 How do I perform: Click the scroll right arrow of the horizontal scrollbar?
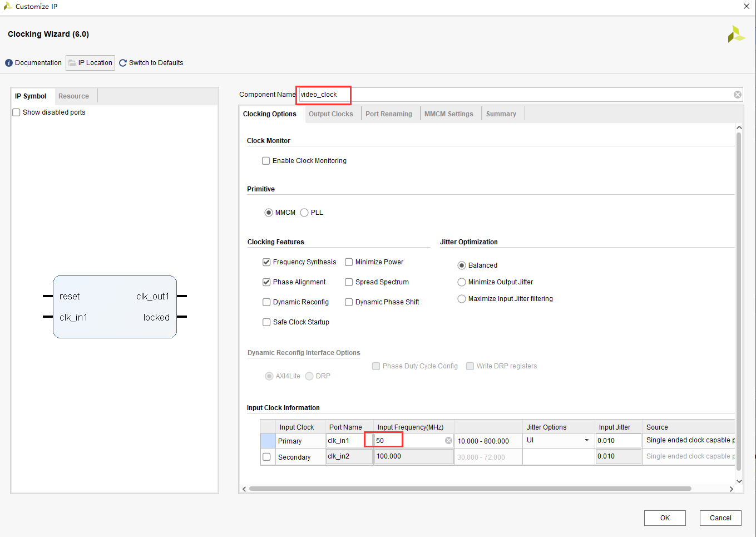tap(731, 489)
